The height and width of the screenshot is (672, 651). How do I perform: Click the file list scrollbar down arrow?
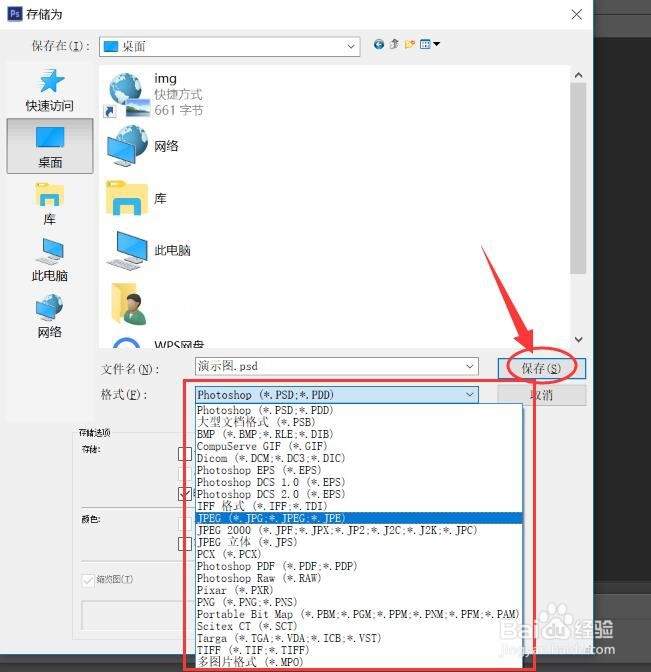[579, 339]
